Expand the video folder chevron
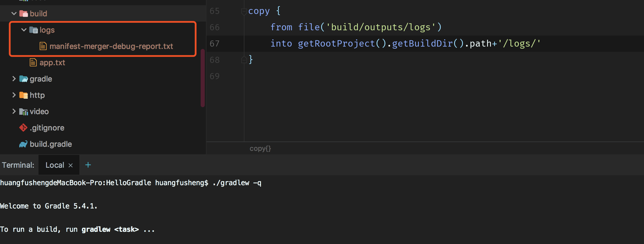This screenshot has width=644, height=244. point(14,111)
